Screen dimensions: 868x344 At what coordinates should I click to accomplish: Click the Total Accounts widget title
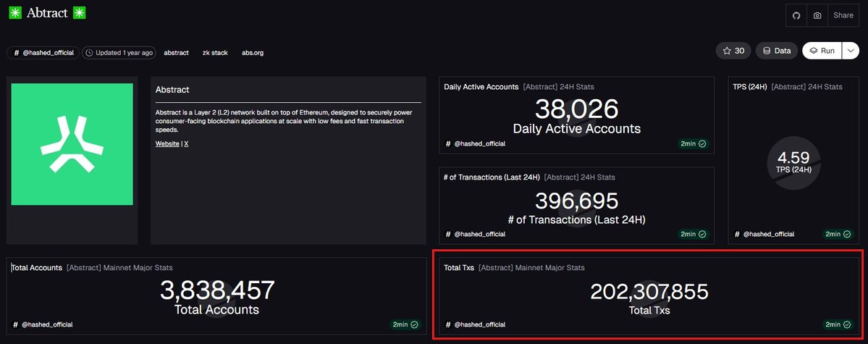pyautogui.click(x=36, y=267)
